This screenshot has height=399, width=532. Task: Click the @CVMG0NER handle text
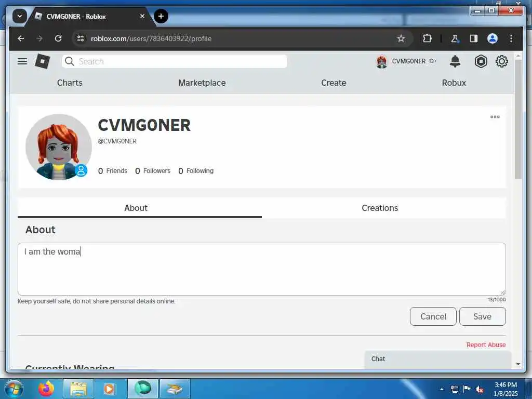point(117,141)
